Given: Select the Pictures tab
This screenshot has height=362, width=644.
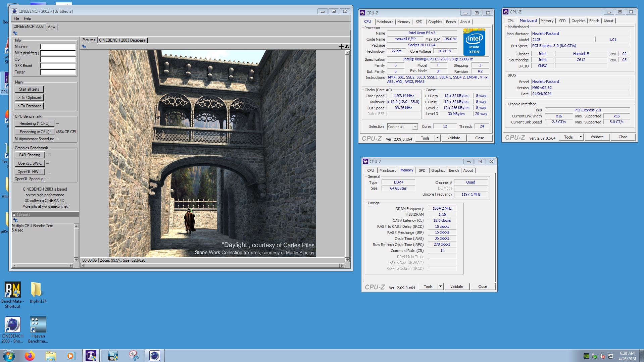Looking at the screenshot, I should click(x=89, y=40).
